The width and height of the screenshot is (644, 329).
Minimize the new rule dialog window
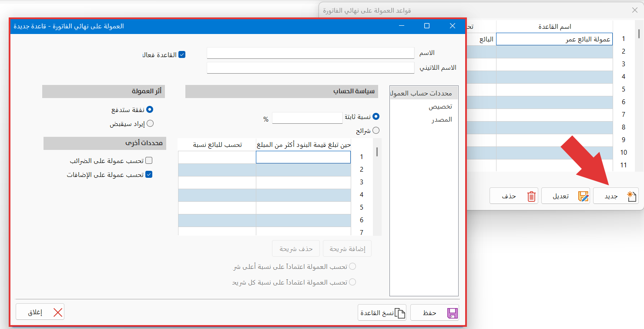point(401,26)
